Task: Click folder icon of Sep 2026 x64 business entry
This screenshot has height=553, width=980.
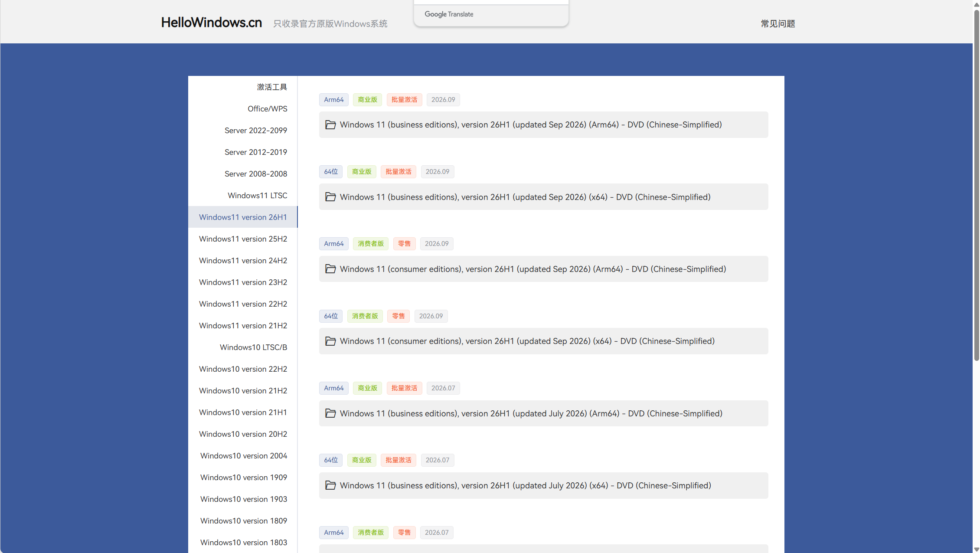Action: [330, 197]
